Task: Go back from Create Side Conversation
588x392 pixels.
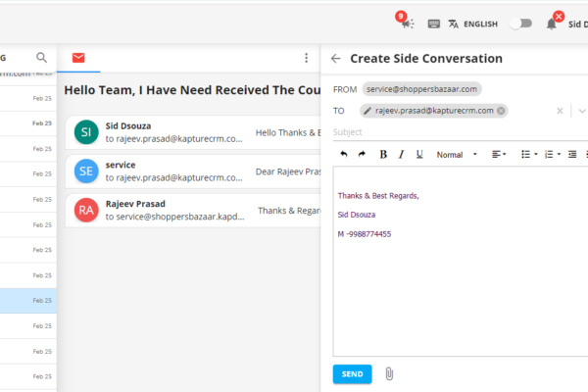Action: pos(336,59)
